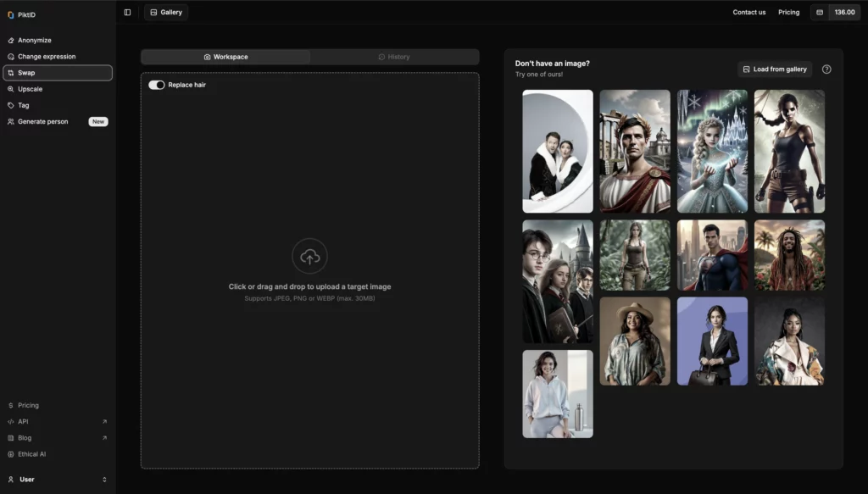The height and width of the screenshot is (494, 868).
Task: Click the Load from gallery button
Action: point(773,69)
